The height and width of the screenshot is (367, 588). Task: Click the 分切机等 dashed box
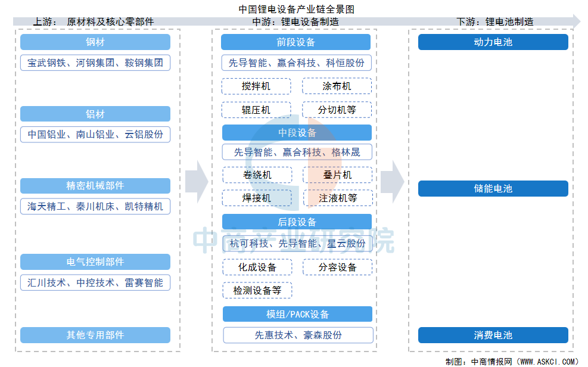(x=337, y=110)
